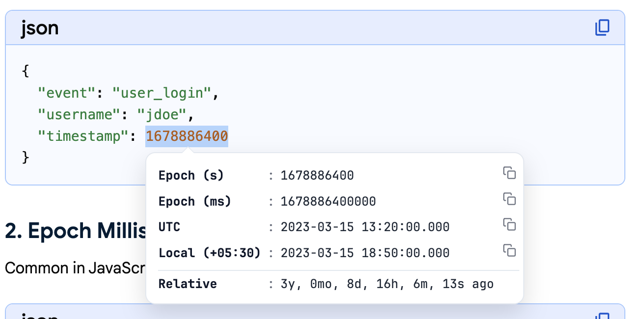This screenshot has width=644, height=319.
Task: Copy the Epoch (ms) value
Action: click(510, 199)
